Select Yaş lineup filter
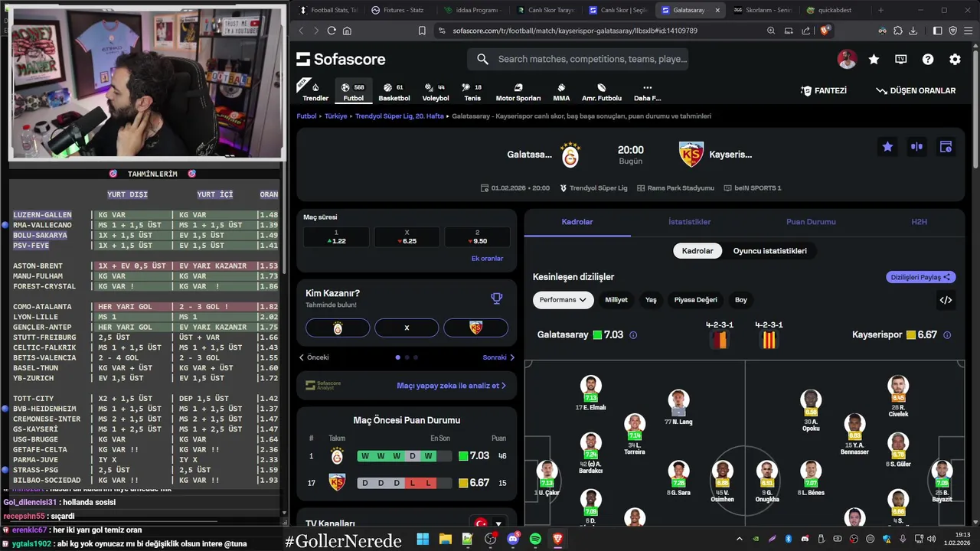The height and width of the screenshot is (551, 980). point(651,300)
